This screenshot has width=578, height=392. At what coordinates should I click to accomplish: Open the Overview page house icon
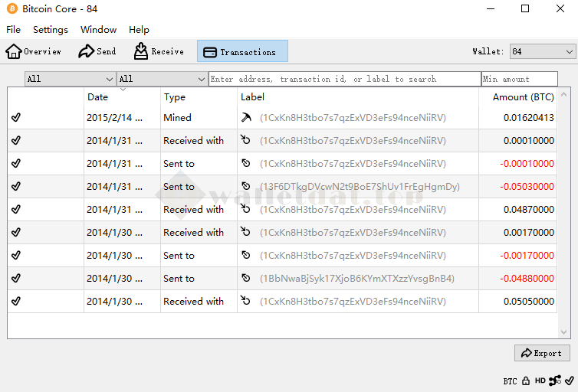click(14, 52)
